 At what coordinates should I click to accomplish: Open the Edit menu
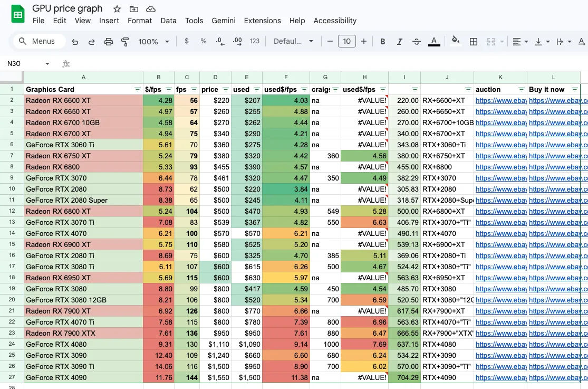point(60,21)
